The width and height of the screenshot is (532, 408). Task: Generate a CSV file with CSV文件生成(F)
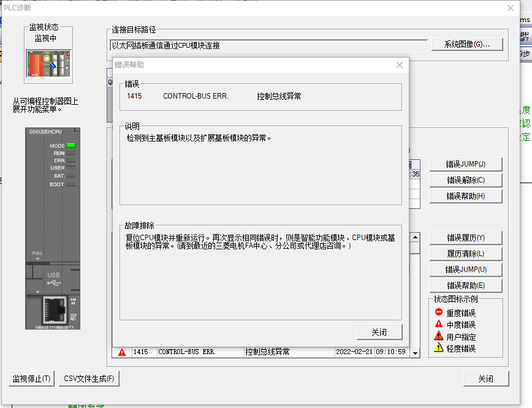click(x=89, y=379)
